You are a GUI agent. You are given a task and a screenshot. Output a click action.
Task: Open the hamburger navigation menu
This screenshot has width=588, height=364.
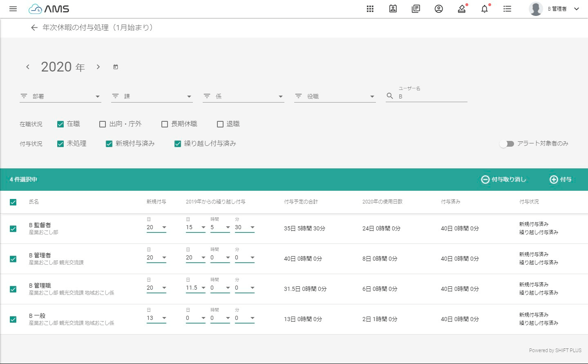(x=13, y=9)
